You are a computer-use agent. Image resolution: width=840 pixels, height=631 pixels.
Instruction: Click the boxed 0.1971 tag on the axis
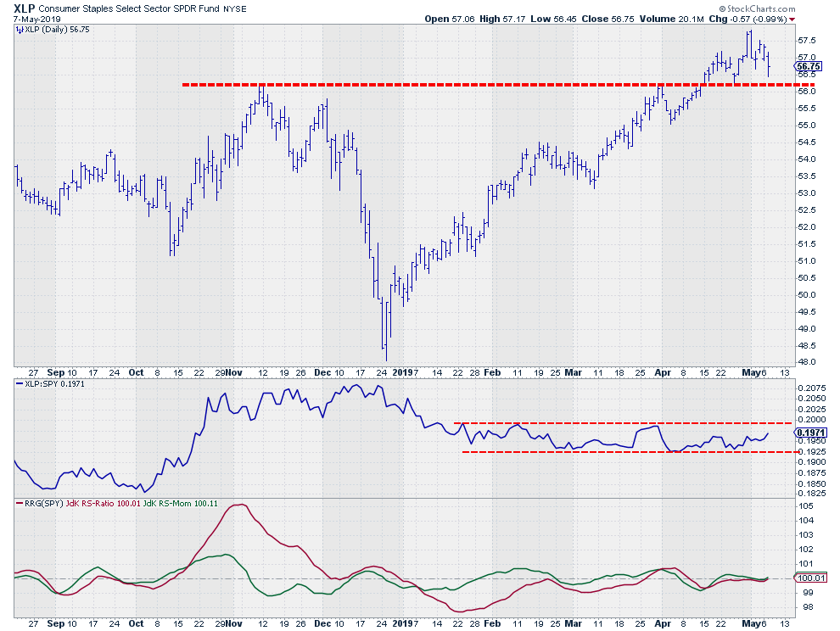pyautogui.click(x=811, y=433)
